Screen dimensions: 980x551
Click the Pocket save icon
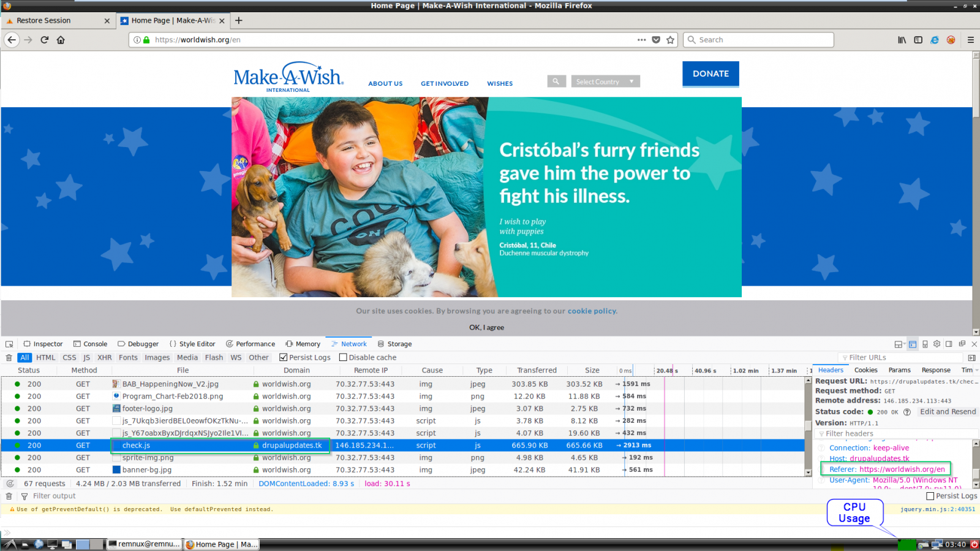click(x=656, y=40)
